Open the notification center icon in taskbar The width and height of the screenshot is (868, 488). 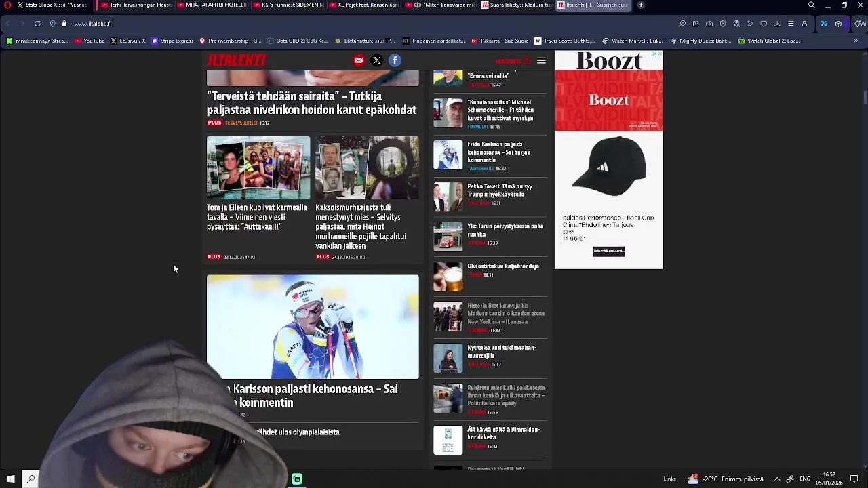pos(854,479)
